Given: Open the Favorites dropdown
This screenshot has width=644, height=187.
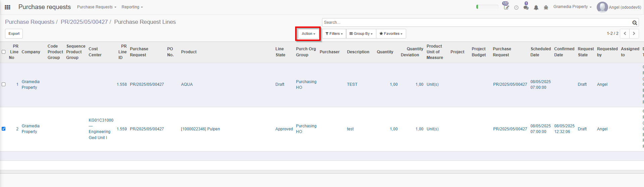Looking at the screenshot, I should click(x=391, y=34).
